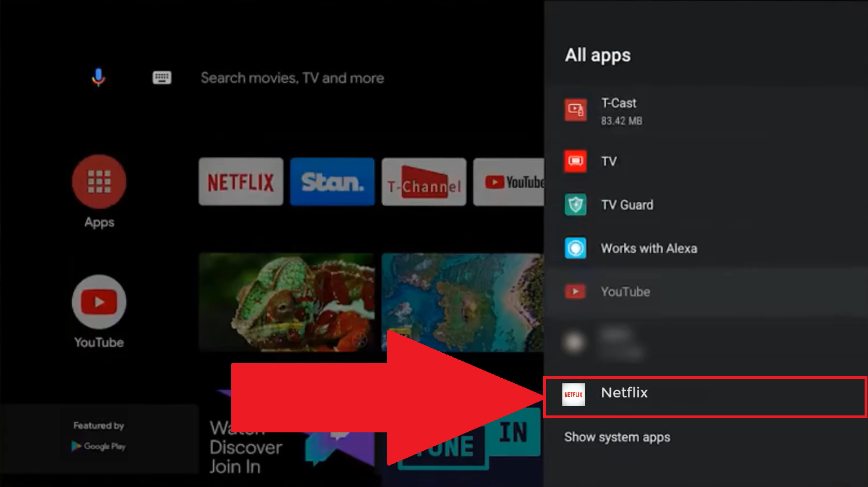Viewport: 868px width, 487px height.
Task: Select YouTube in the All apps list
Action: pos(706,291)
